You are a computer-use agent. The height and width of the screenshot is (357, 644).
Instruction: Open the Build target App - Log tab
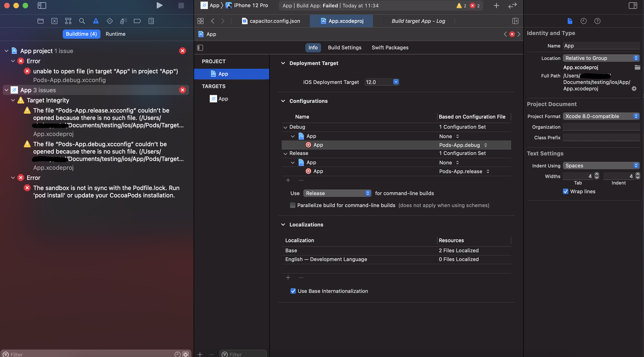click(x=418, y=21)
